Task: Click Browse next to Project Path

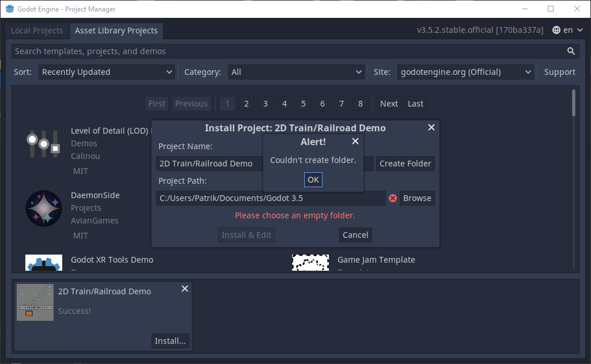Action: click(417, 198)
